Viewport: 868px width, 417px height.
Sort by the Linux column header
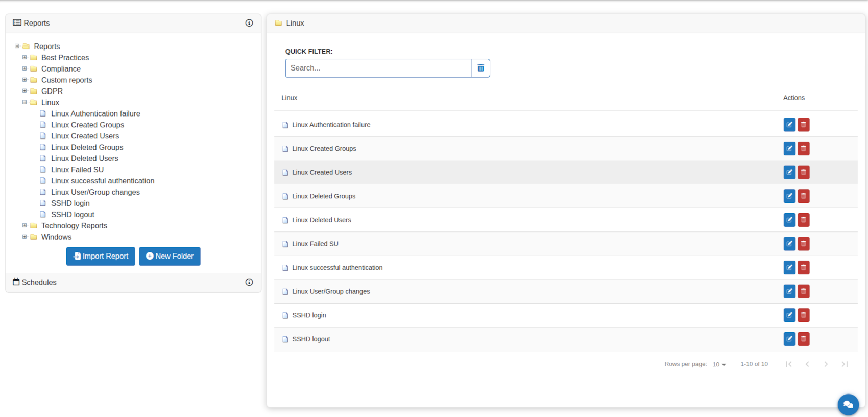(x=290, y=98)
